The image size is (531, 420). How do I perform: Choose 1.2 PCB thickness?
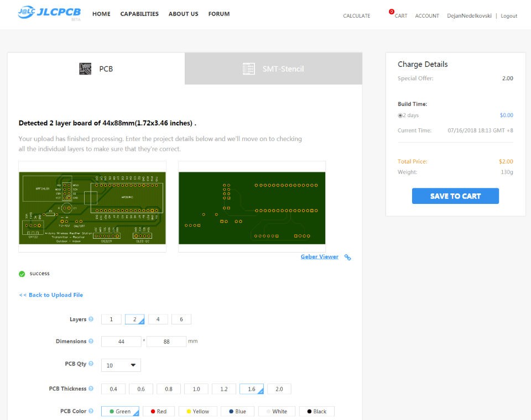tap(224, 389)
